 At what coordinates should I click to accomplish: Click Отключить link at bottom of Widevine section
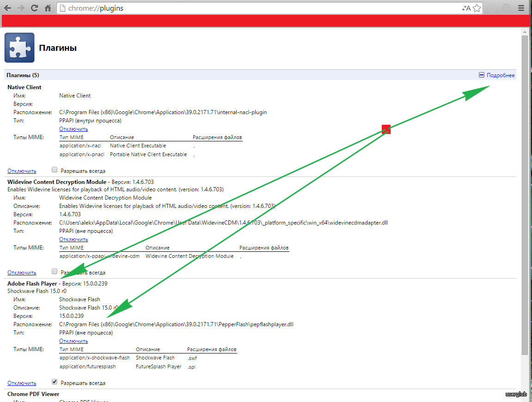coord(22,273)
